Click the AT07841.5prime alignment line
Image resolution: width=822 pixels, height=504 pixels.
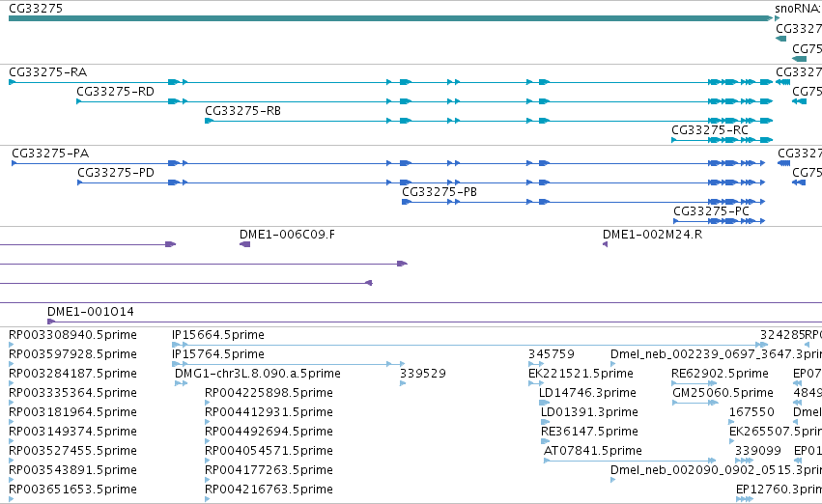click(x=630, y=461)
